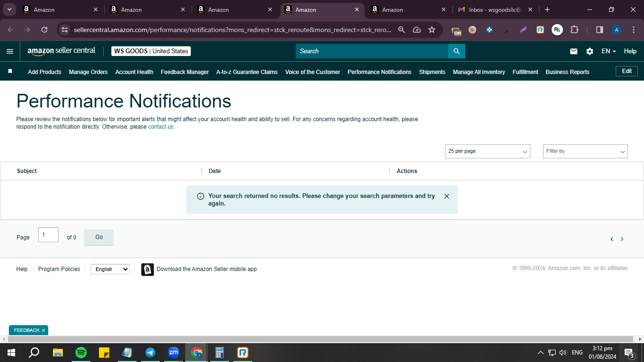Click the browser address bar URL
644x362 pixels.
(x=232, y=30)
